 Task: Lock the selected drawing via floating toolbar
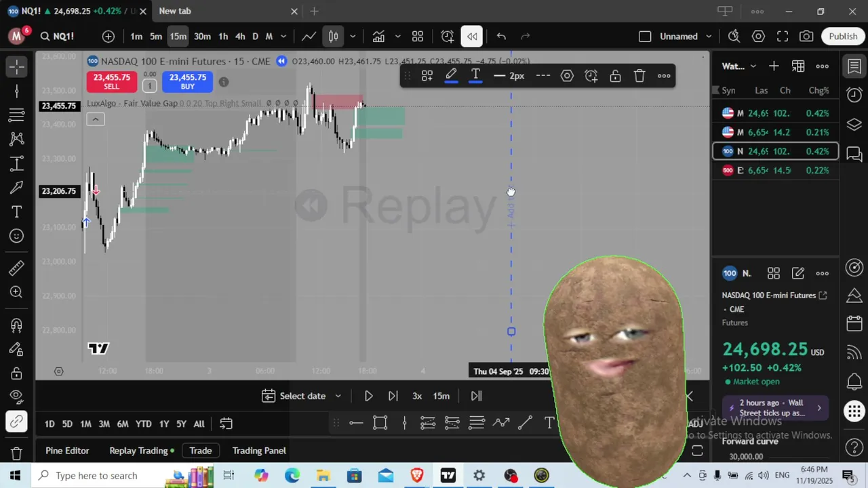tap(615, 76)
